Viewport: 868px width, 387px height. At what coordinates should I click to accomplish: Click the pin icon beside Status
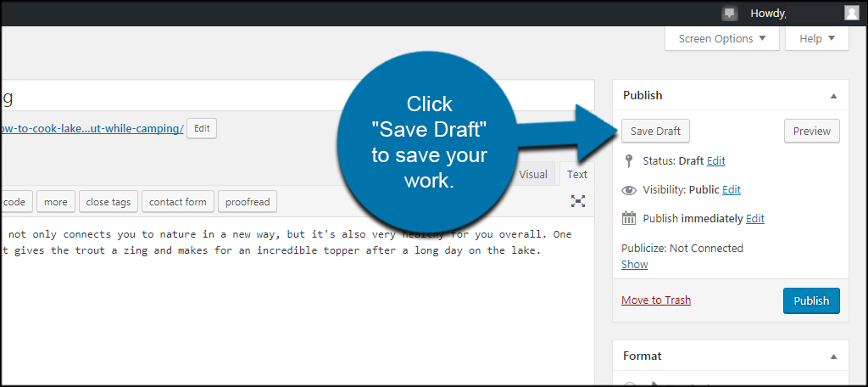point(628,160)
